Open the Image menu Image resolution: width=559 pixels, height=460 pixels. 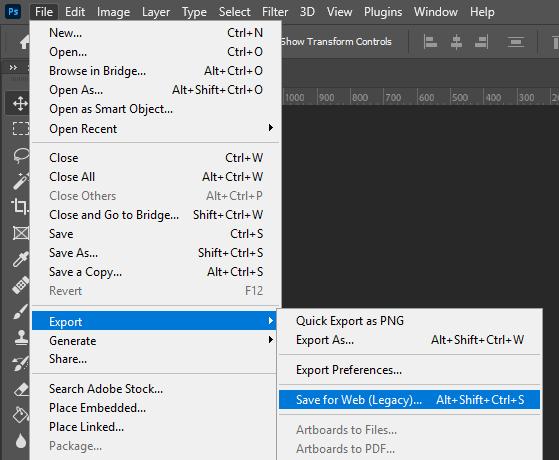tap(113, 12)
